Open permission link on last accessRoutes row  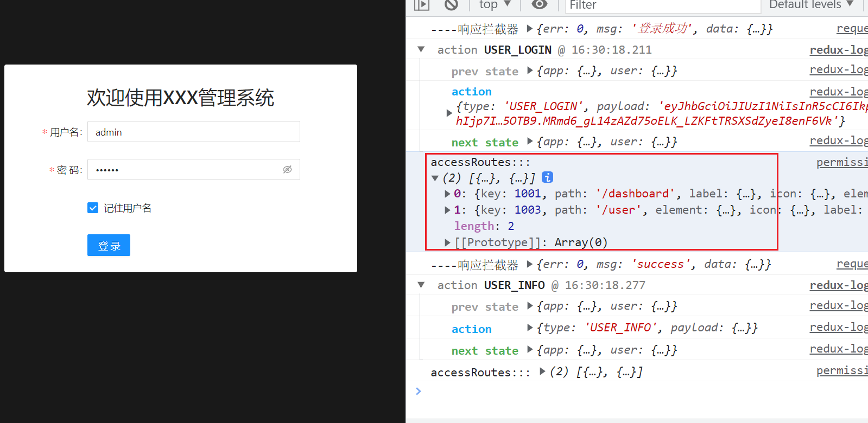[x=842, y=370]
